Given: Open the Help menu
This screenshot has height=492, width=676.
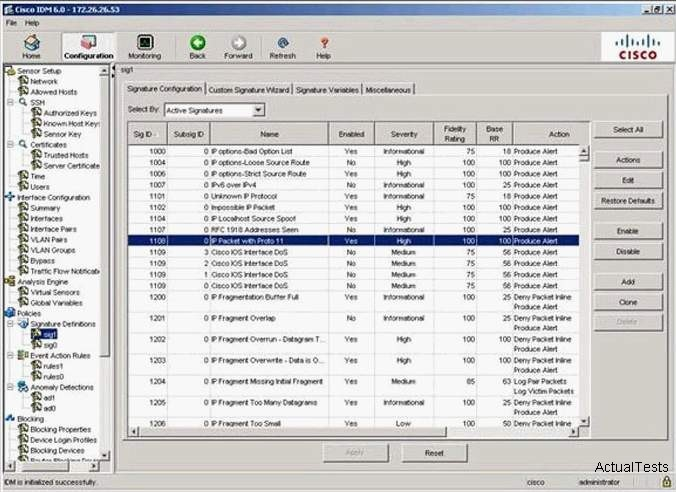Looking at the screenshot, I should click(31, 23).
